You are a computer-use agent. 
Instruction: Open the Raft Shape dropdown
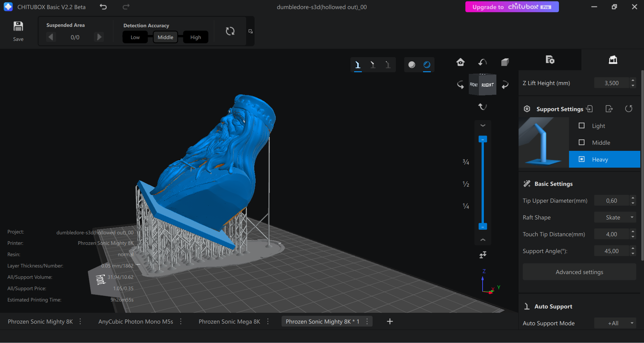(x=615, y=217)
